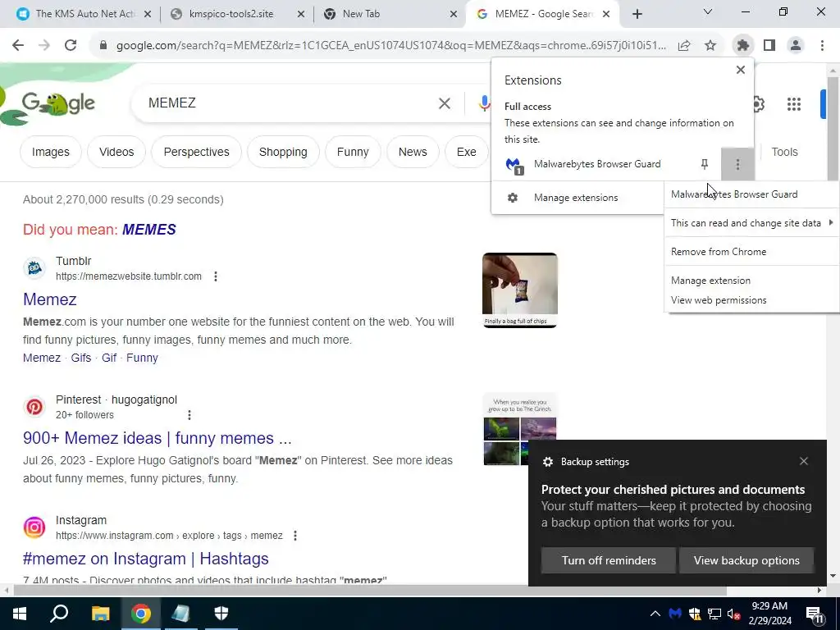
Task: Open the notification center icon
Action: [815, 614]
